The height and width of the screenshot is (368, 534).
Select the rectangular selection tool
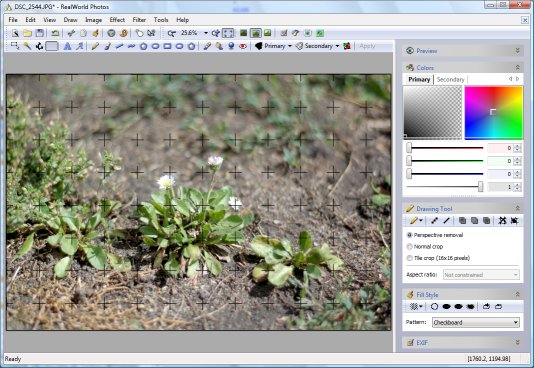15,46
